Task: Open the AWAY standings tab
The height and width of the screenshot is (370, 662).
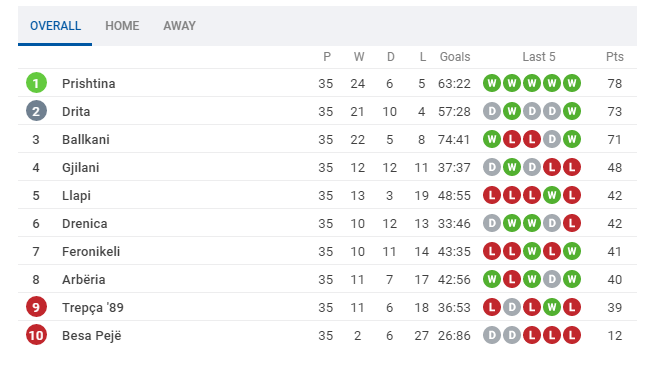Action: [x=179, y=26]
